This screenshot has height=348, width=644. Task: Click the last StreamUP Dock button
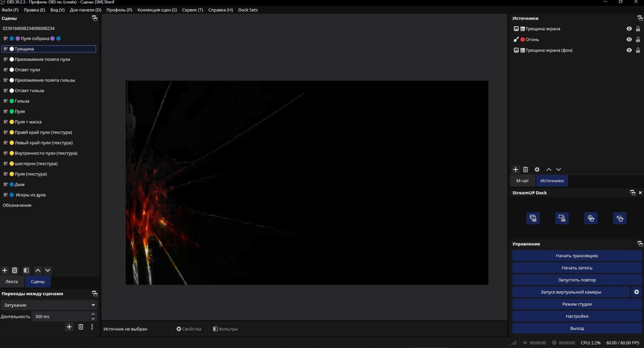point(619,218)
